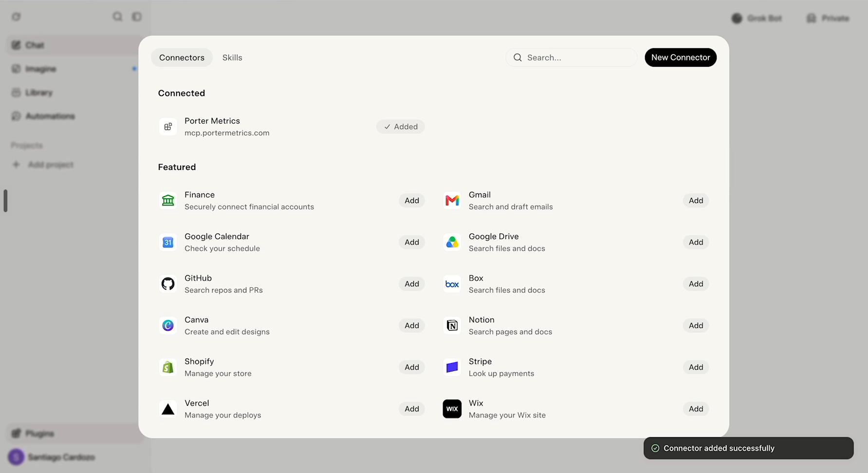The image size is (868, 473).
Task: Add the Google Drive connector
Action: [x=696, y=242]
